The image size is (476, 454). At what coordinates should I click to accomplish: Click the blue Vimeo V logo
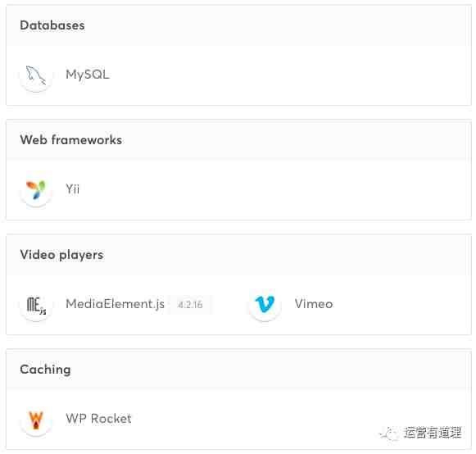(x=265, y=305)
